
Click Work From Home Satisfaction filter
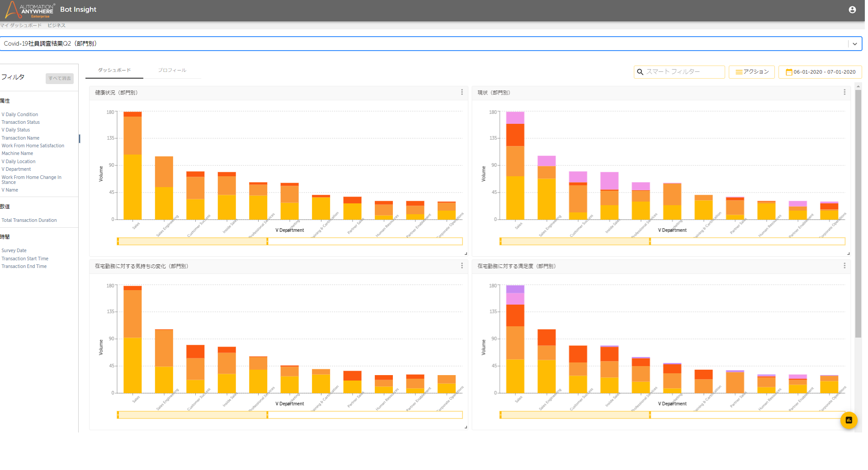click(x=33, y=146)
